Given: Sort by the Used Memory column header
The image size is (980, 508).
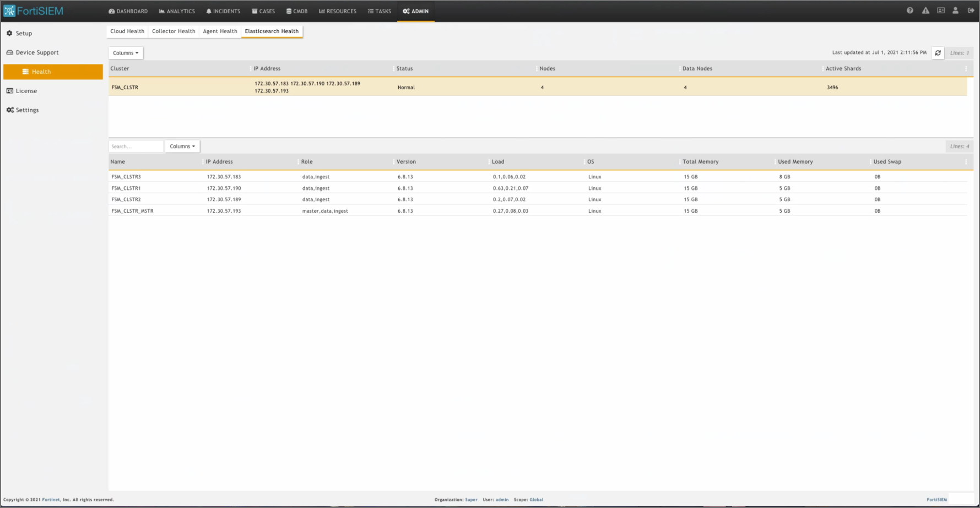Looking at the screenshot, I should (x=795, y=161).
